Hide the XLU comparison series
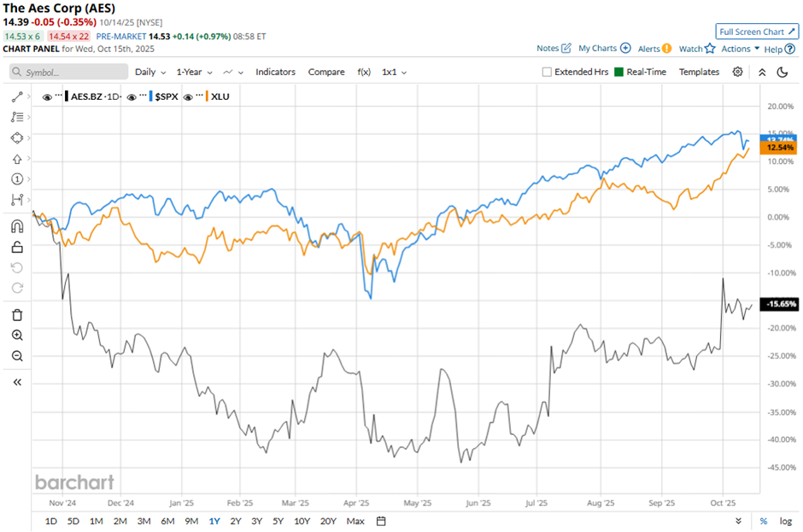This screenshot has width=803, height=532. coord(188,96)
